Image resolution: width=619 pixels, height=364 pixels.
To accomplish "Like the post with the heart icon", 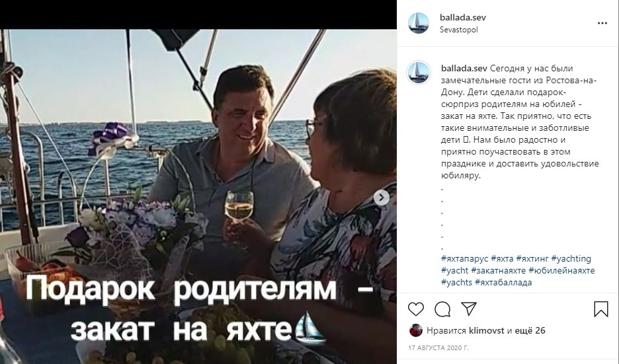I will point(416,309).
